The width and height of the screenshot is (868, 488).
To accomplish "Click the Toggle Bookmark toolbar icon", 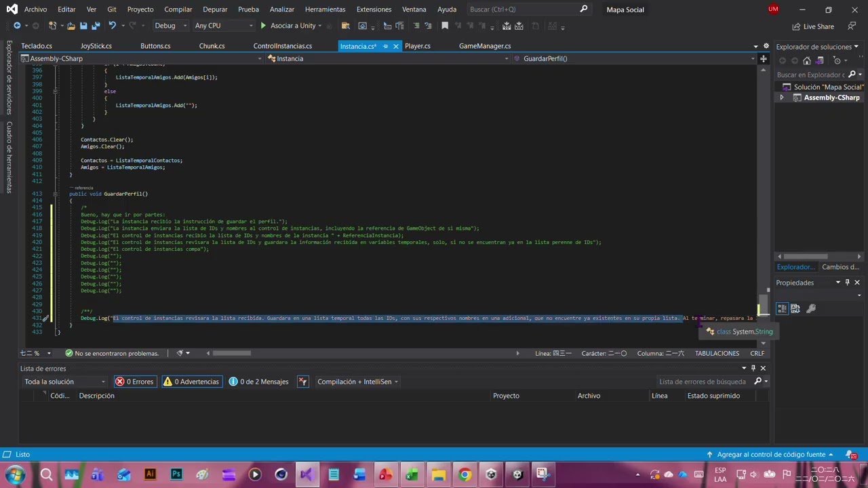I will pos(445,26).
